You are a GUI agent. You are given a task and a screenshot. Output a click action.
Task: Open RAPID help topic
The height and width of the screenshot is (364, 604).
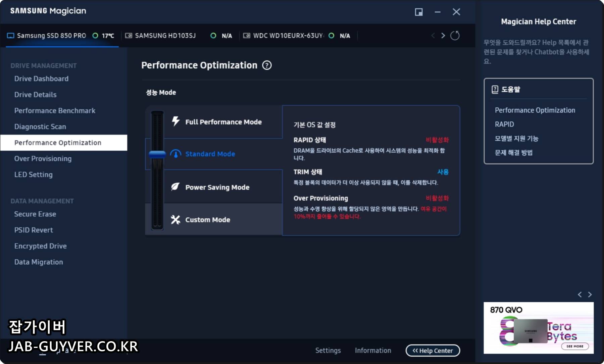(x=504, y=124)
